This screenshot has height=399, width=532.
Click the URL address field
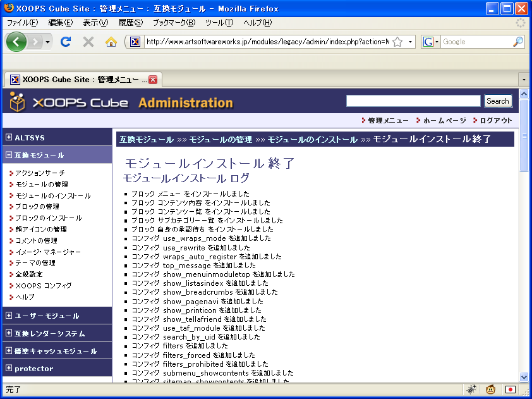(x=268, y=42)
